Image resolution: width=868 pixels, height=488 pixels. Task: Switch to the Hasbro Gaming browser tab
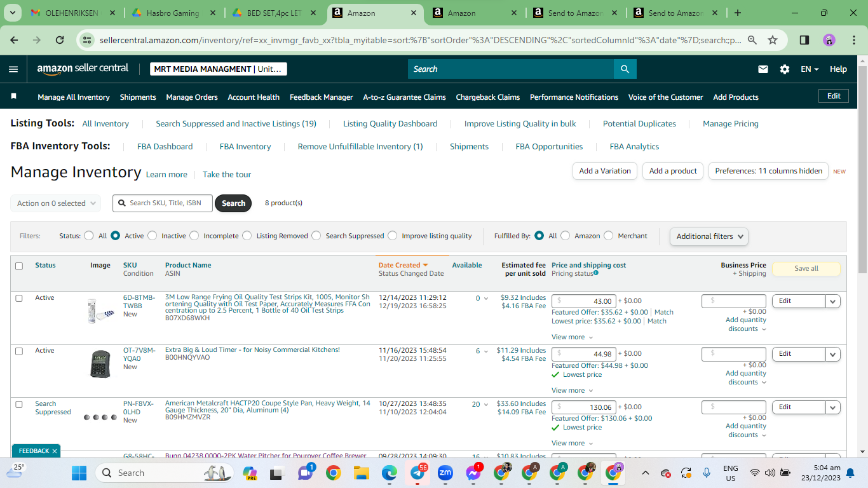click(172, 13)
